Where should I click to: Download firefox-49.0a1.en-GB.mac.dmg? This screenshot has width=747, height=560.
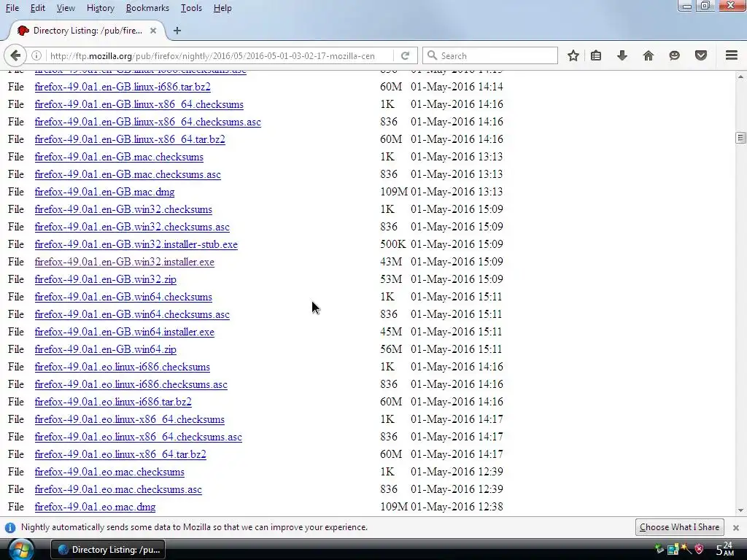pyautogui.click(x=104, y=192)
